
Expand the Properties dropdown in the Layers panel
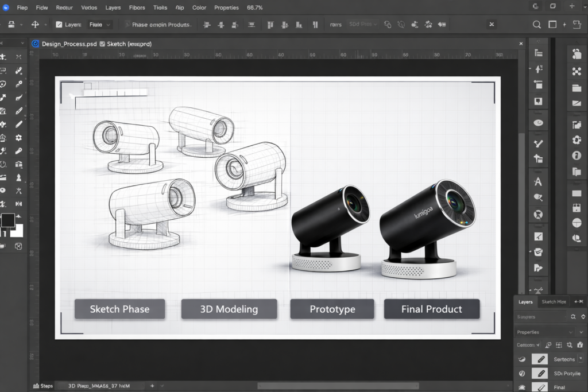coord(570,332)
